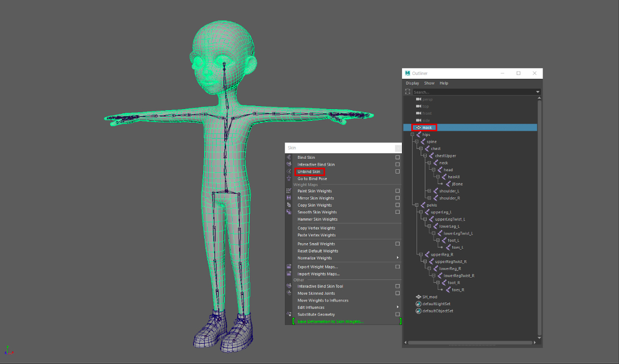Open the Smooth Skin Weights option box
The width and height of the screenshot is (619, 364).
(397, 212)
